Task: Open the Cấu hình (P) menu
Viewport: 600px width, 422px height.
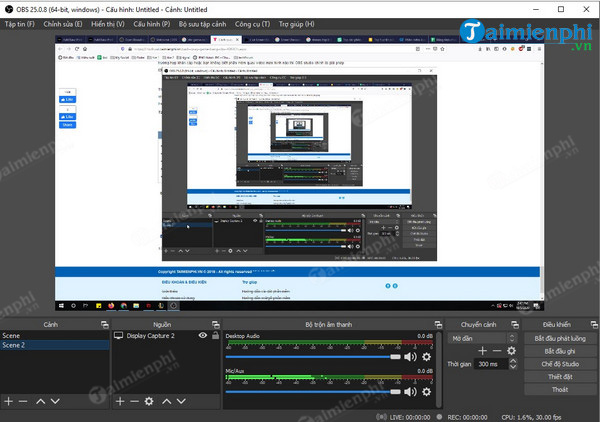Action: (152, 24)
